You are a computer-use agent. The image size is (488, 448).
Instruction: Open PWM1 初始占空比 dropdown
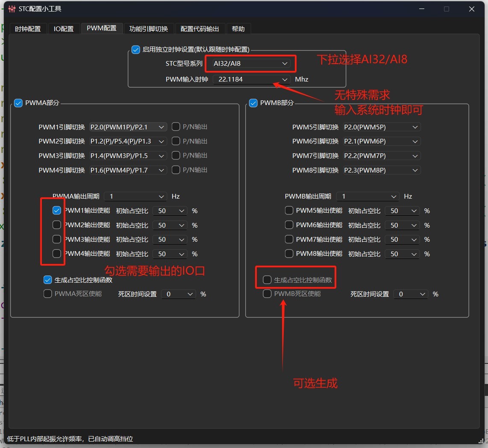(x=171, y=211)
